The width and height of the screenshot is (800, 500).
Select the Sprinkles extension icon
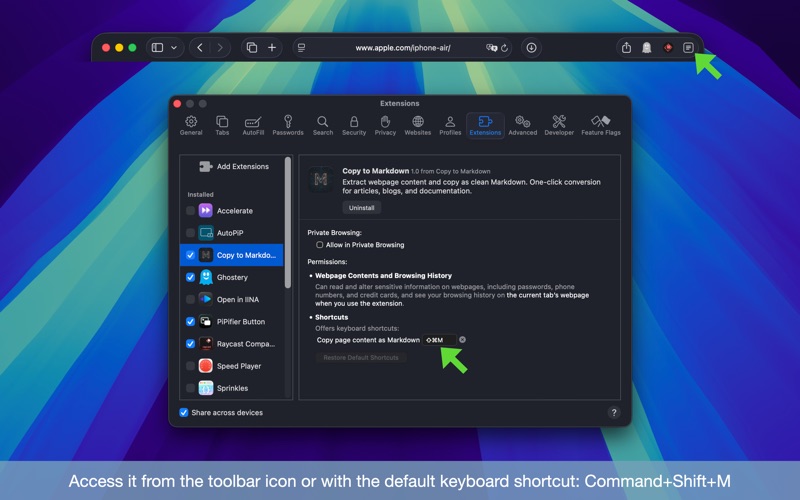click(206, 388)
